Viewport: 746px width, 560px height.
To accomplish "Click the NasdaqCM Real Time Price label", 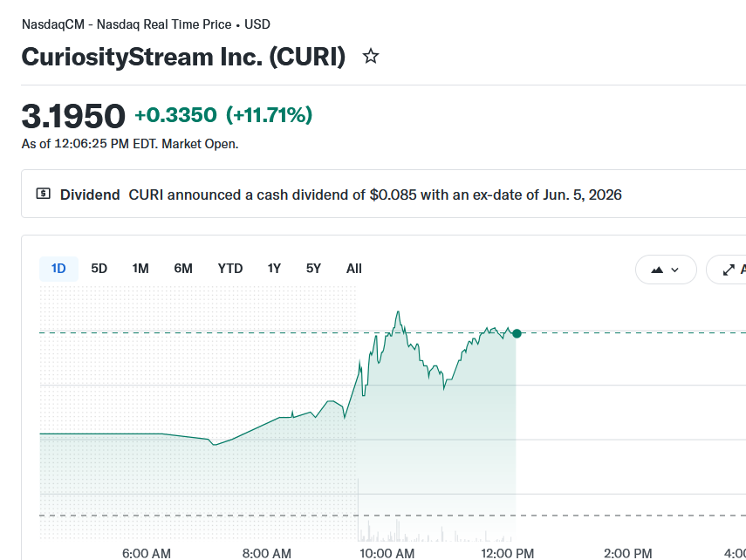I will (146, 24).
